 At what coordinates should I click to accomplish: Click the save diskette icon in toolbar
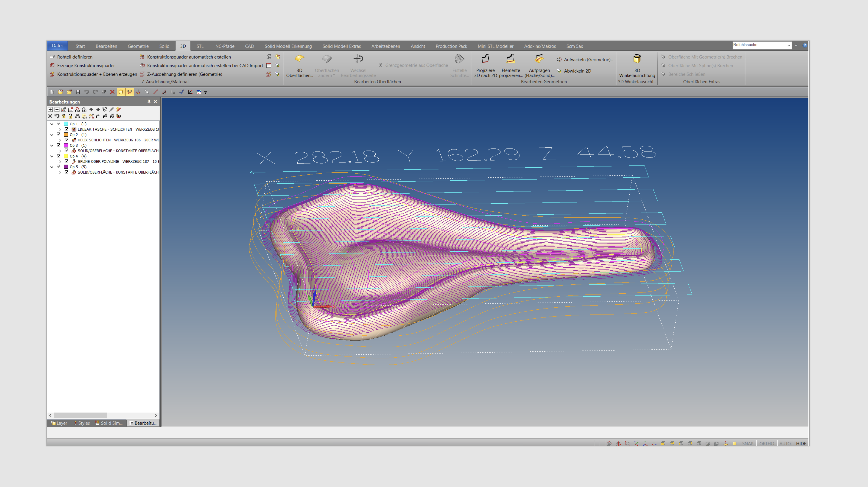(x=78, y=92)
